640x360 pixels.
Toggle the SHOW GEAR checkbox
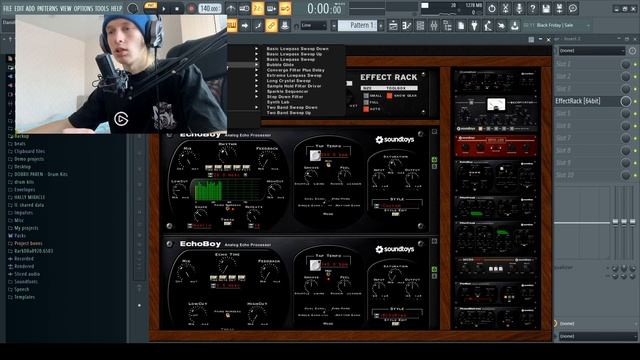pos(389,96)
